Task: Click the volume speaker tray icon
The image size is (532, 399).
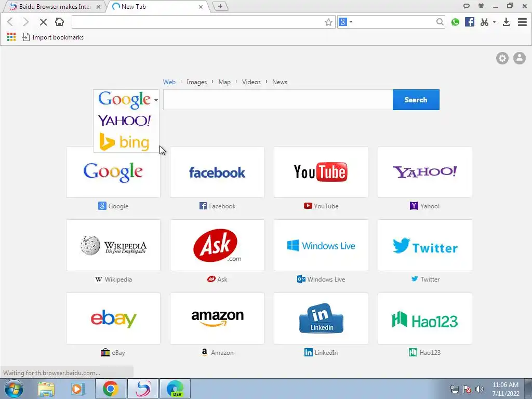Action: pyautogui.click(x=479, y=389)
